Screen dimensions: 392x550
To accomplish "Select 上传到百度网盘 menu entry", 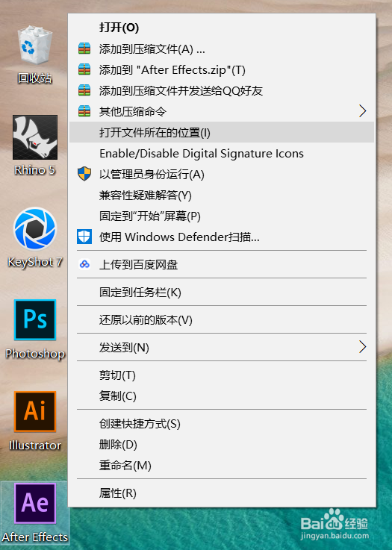I will click(x=222, y=264).
